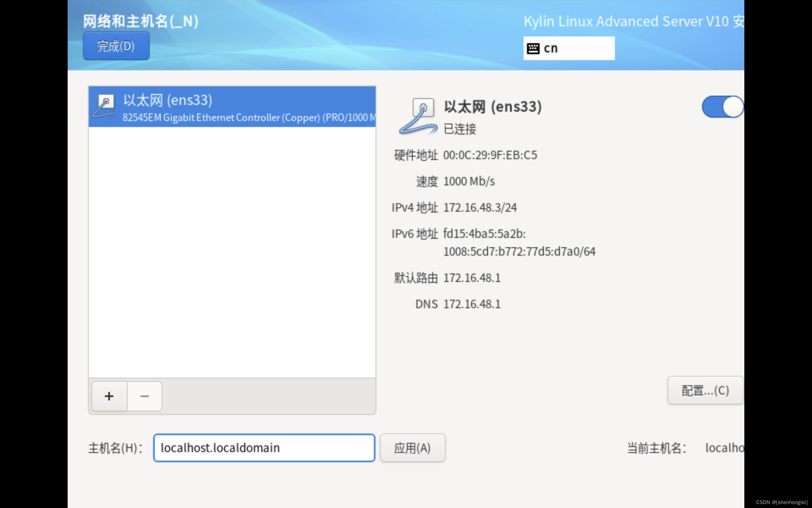Image resolution: width=812 pixels, height=508 pixels.
Task: Apply hostname with 应用(A) button
Action: tap(412, 448)
